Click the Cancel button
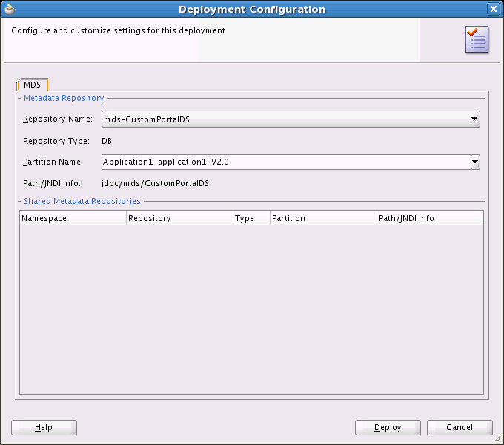504x445 pixels. (460, 427)
